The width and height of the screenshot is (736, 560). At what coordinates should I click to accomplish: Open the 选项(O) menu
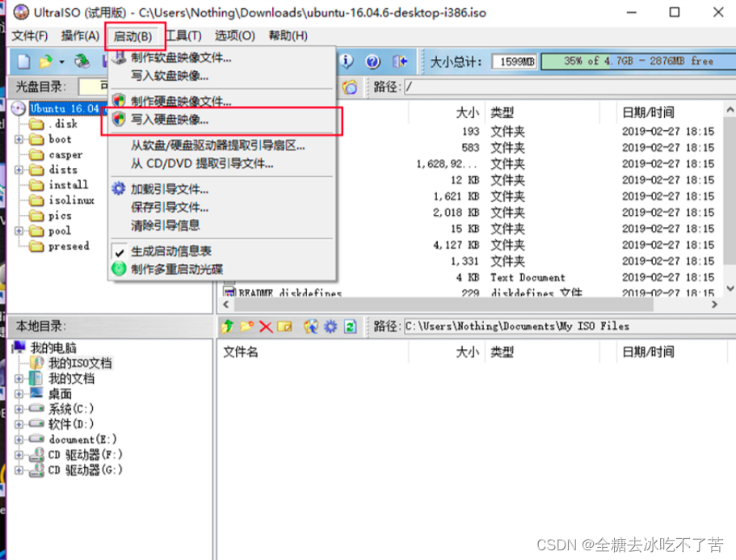tap(234, 36)
